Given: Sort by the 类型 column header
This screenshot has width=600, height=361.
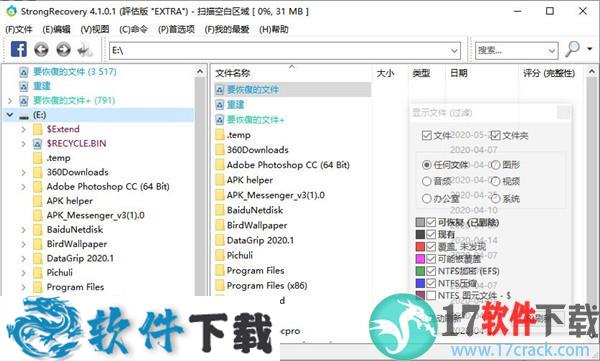Looking at the screenshot, I should point(421,73).
